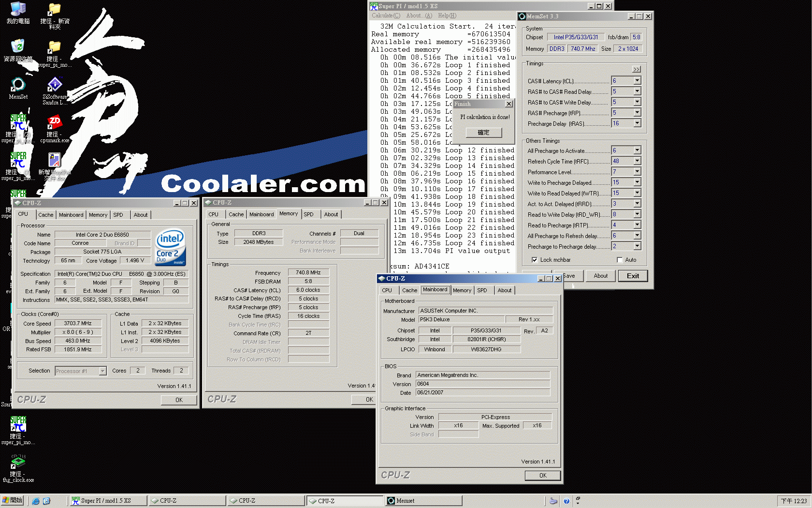Image resolution: width=812 pixels, height=508 pixels.
Task: Select the Super PI window title bar icon
Action: pyautogui.click(x=373, y=6)
